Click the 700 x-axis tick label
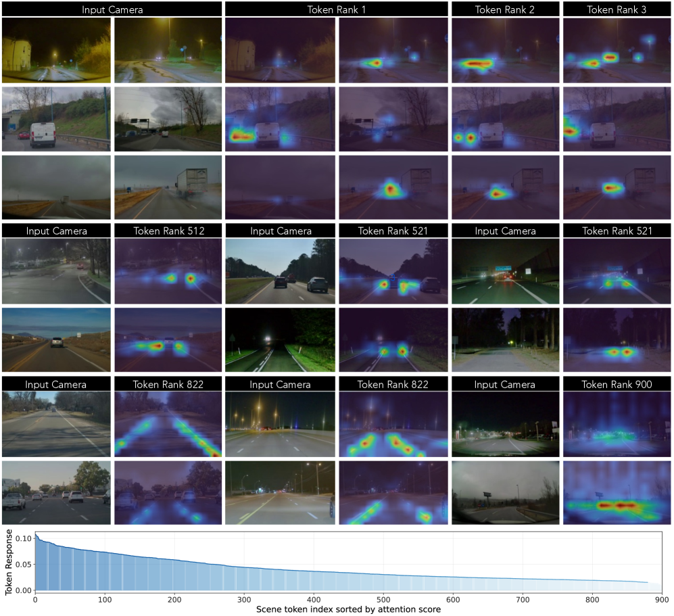The height and width of the screenshot is (616, 674). pos(523,600)
